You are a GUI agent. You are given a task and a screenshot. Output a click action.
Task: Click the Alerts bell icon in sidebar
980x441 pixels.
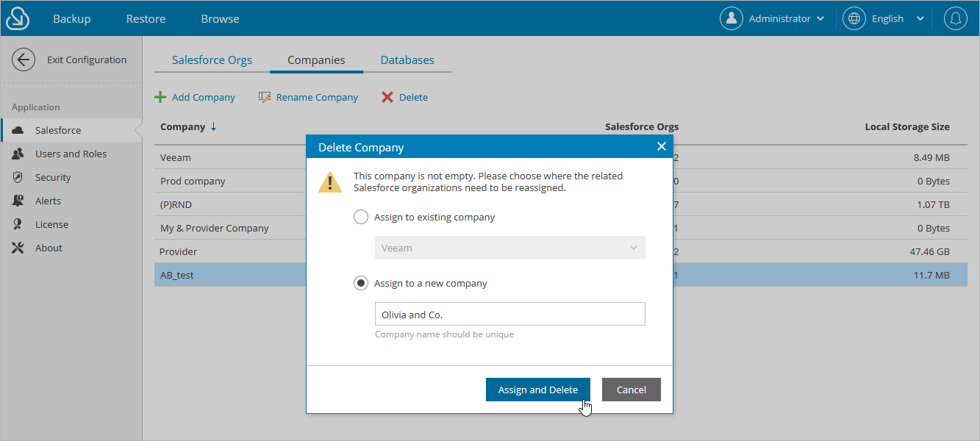(18, 201)
